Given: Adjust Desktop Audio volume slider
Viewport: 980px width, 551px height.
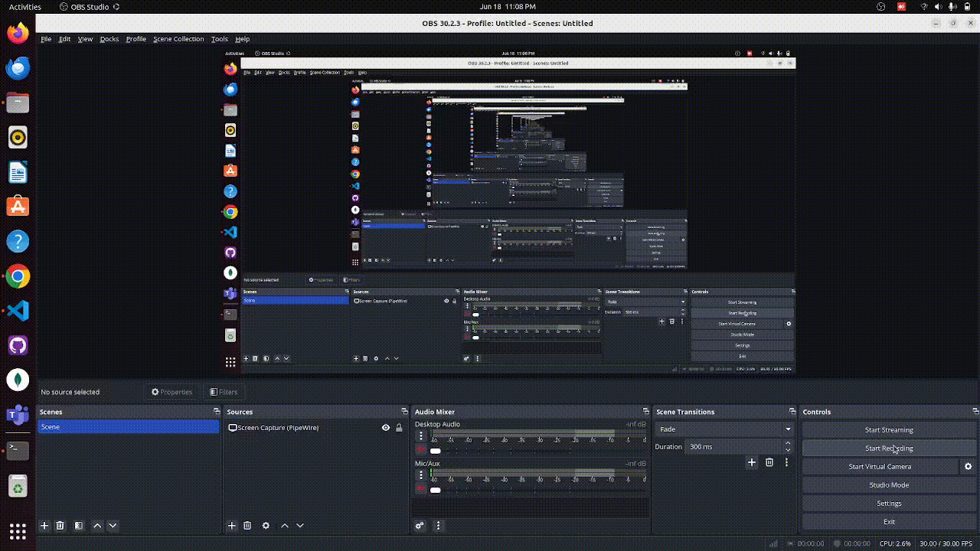Looking at the screenshot, I should 435,451.
